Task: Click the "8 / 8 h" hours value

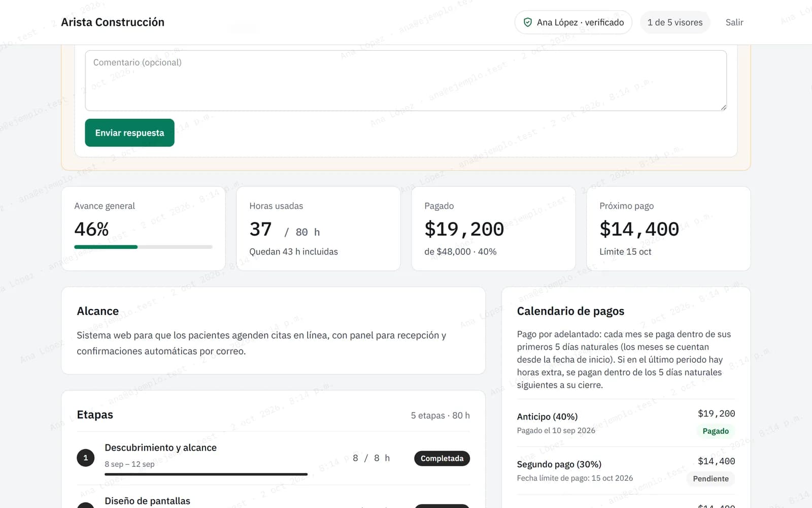Action: click(x=371, y=458)
